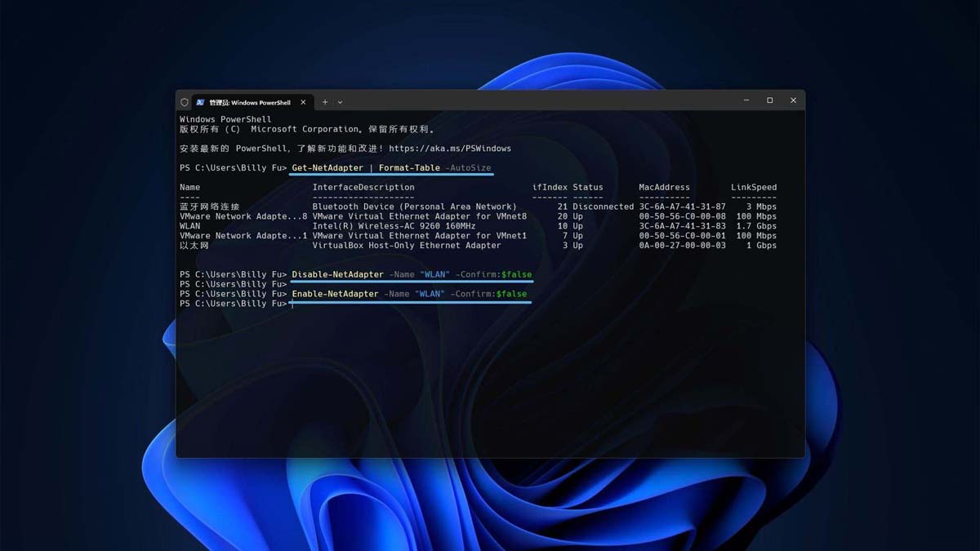The image size is (980, 551).
Task: Click the 100 Mbps speed in the VMnet1 row
Action: (x=756, y=236)
